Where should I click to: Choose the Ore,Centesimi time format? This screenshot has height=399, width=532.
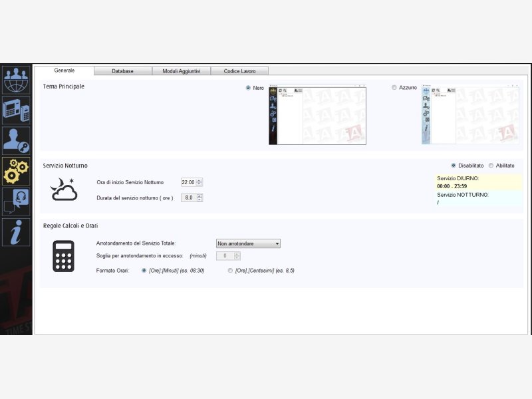click(230, 271)
